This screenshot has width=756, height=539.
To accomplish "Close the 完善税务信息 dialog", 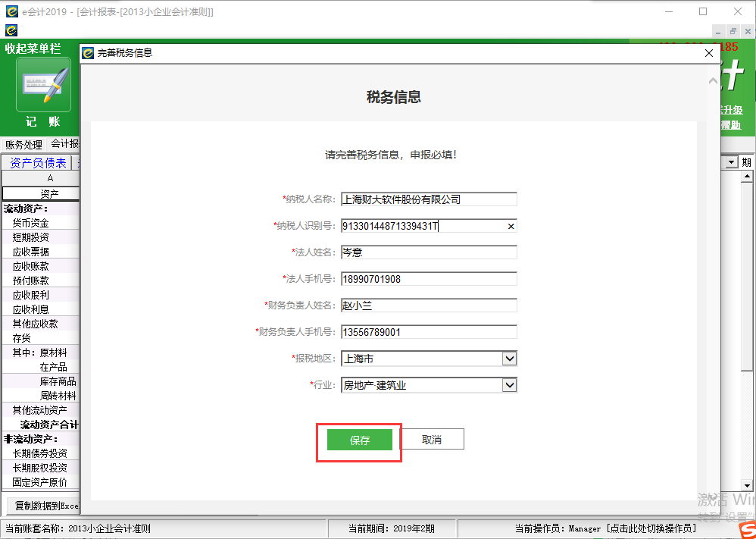I will 709,53.
